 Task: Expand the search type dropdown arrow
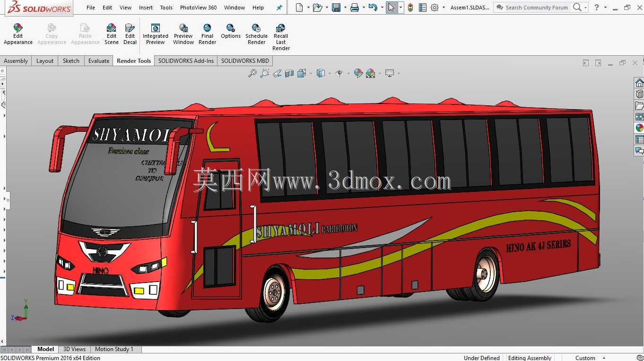tap(585, 8)
